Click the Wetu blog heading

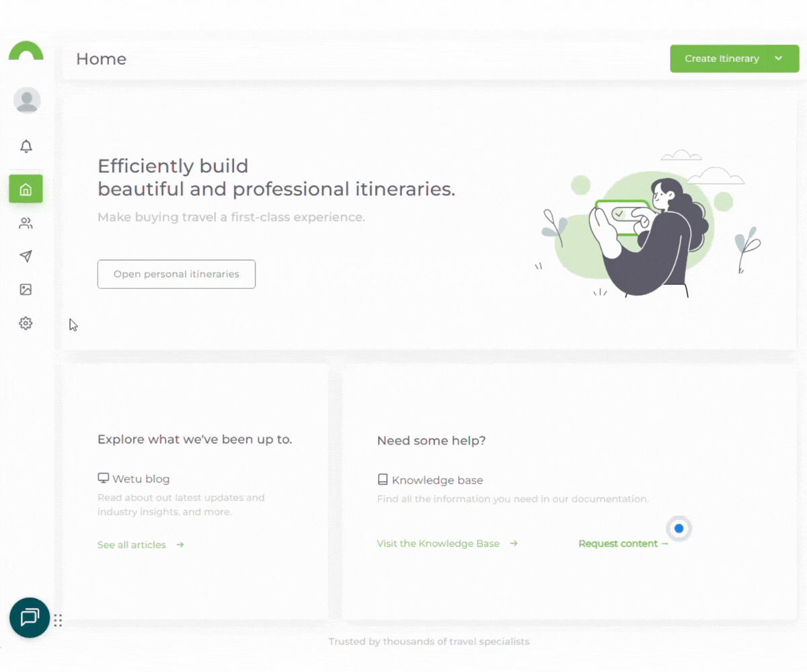click(x=141, y=479)
